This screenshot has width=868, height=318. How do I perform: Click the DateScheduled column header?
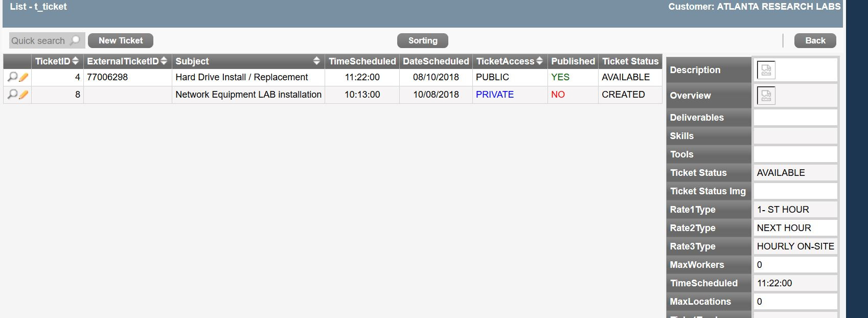point(436,61)
